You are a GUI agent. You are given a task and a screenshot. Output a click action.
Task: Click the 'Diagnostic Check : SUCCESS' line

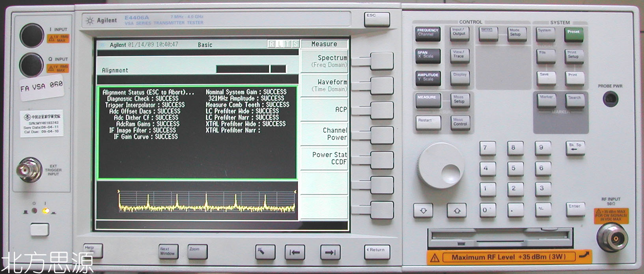point(142,98)
